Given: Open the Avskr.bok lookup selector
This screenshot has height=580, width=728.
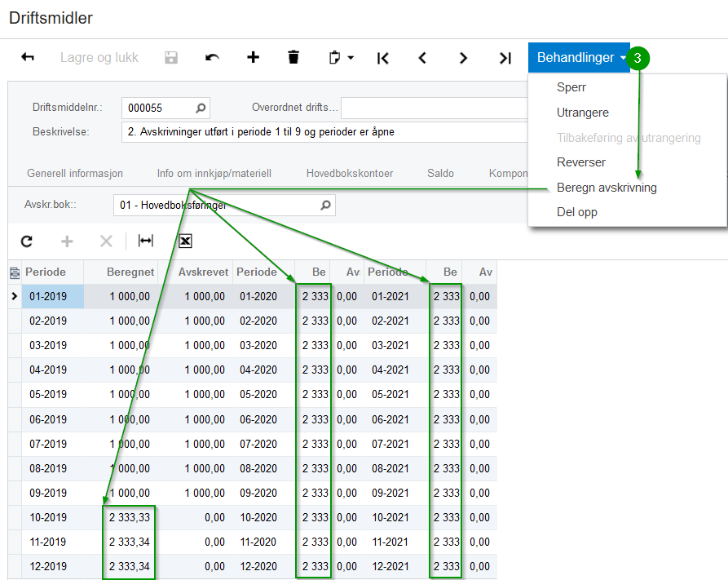Looking at the screenshot, I should [325, 206].
